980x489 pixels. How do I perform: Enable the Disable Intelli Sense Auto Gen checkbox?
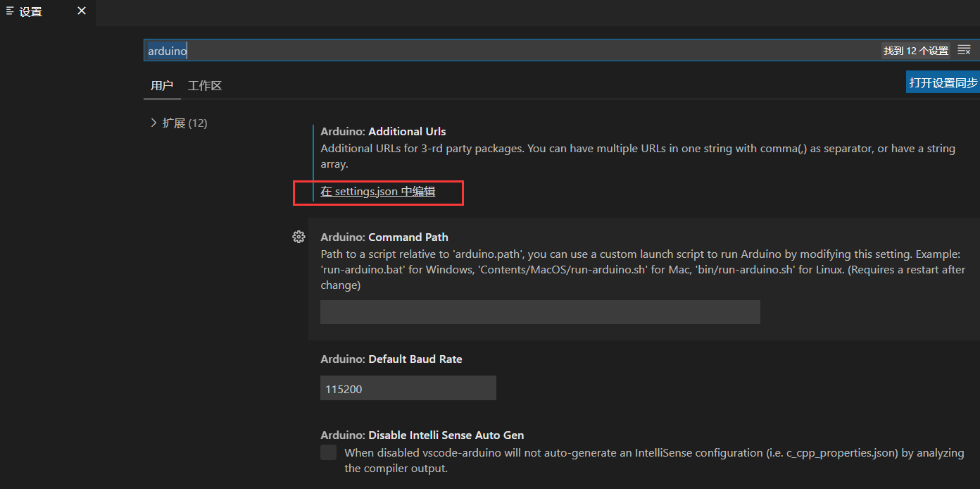click(x=328, y=452)
